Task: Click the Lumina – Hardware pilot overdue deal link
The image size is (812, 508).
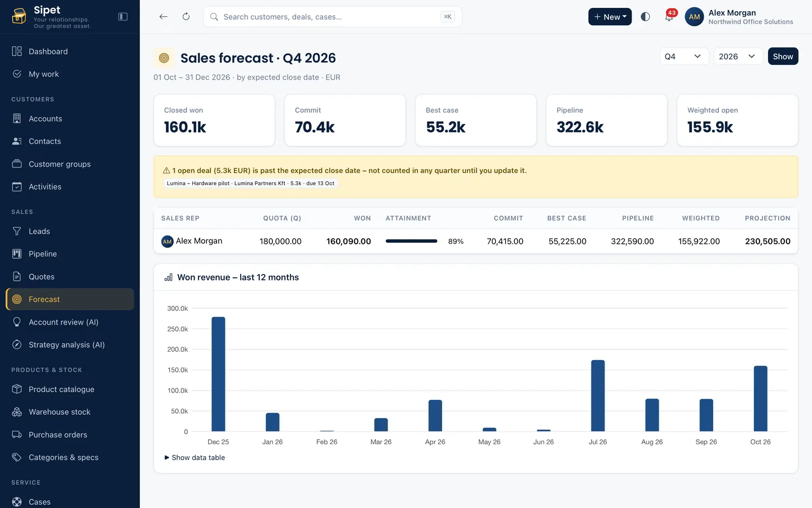Action: coord(250,183)
